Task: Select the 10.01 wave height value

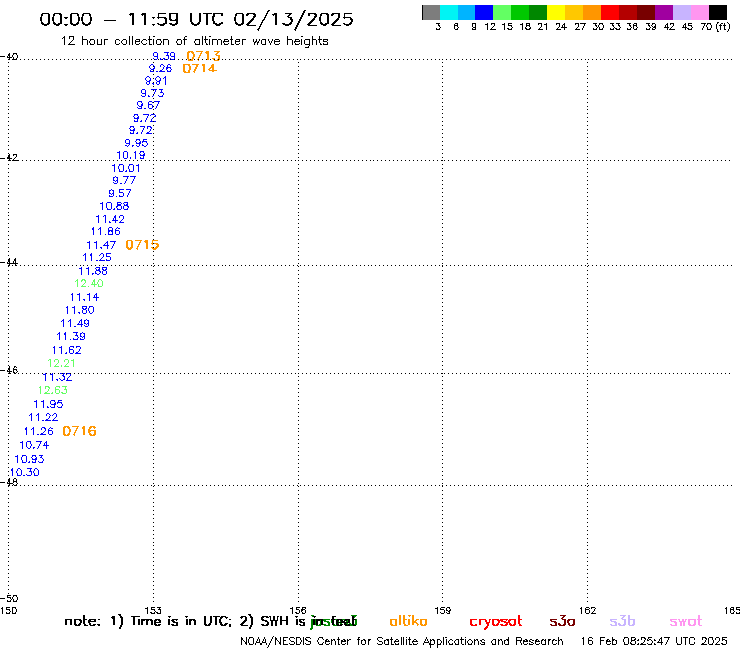Action: 126,168
